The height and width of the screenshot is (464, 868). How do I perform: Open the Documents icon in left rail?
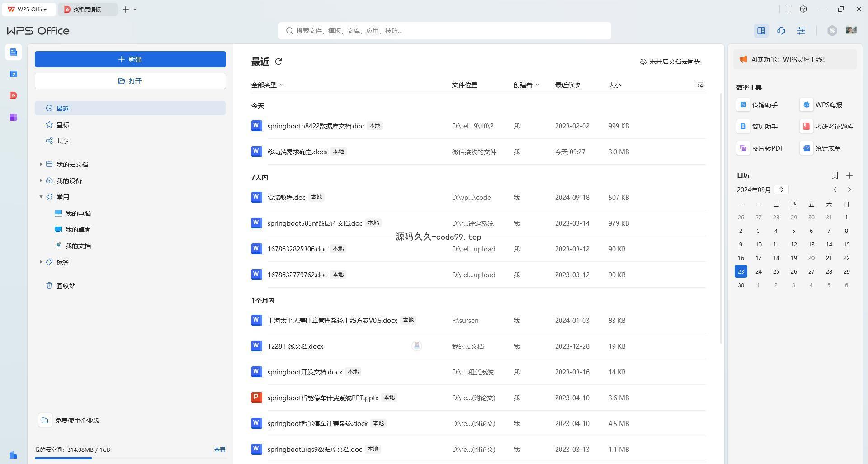(x=14, y=52)
